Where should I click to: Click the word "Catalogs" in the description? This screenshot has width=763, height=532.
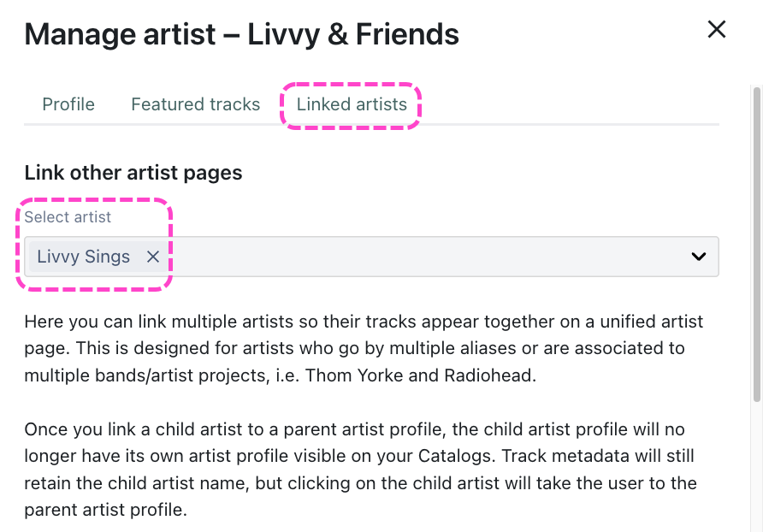point(466,455)
